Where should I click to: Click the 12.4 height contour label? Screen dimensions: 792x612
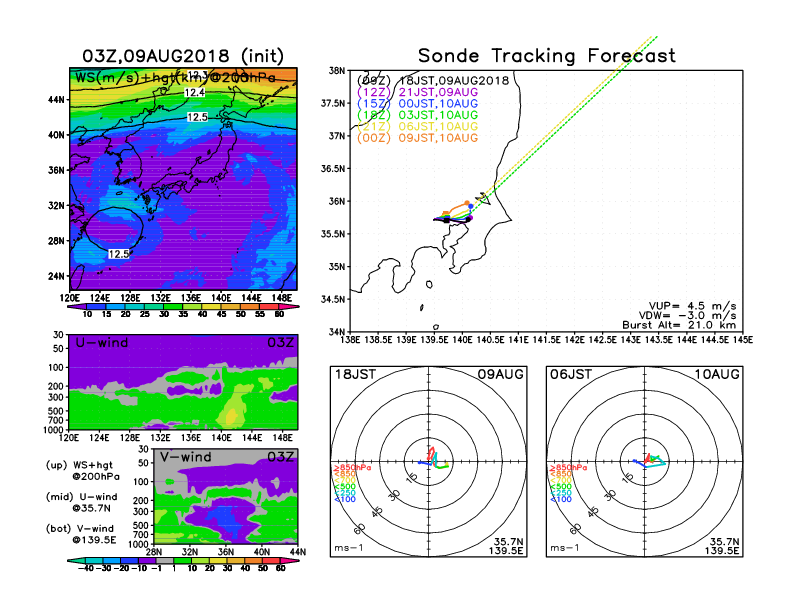pyautogui.click(x=195, y=92)
